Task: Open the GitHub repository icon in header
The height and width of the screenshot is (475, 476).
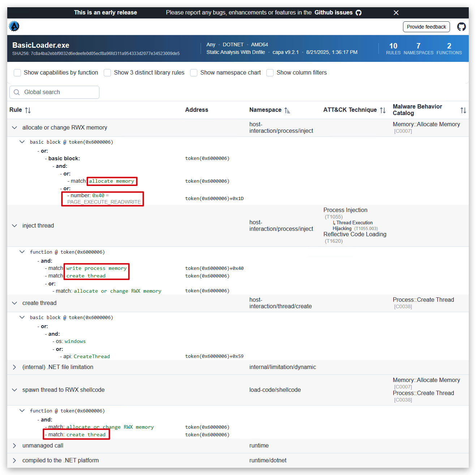Action: click(462, 27)
